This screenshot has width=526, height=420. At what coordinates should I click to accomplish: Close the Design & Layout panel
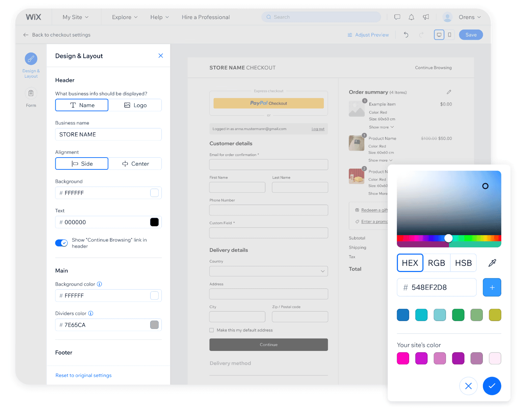tap(161, 56)
